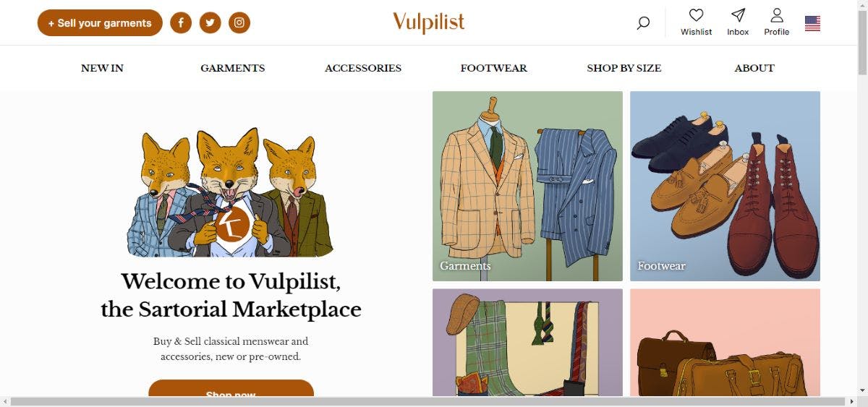The width and height of the screenshot is (868, 407).
Task: Open the Accessories menu
Action: (x=362, y=68)
